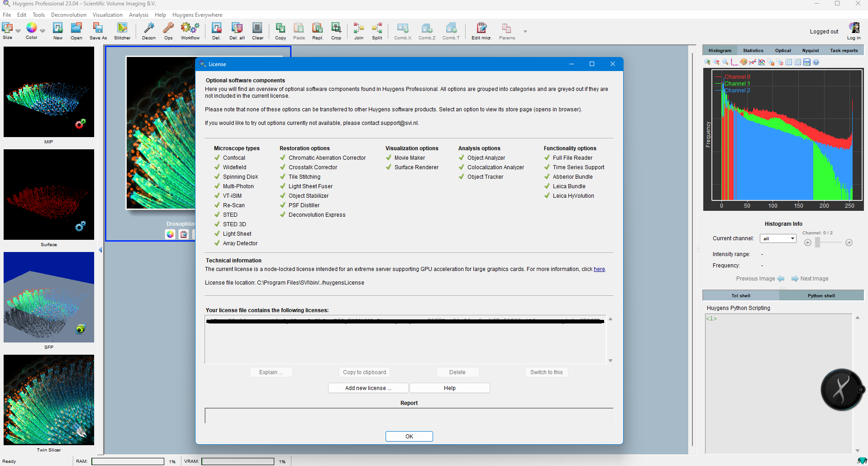Click the Next Image button

click(x=810, y=279)
